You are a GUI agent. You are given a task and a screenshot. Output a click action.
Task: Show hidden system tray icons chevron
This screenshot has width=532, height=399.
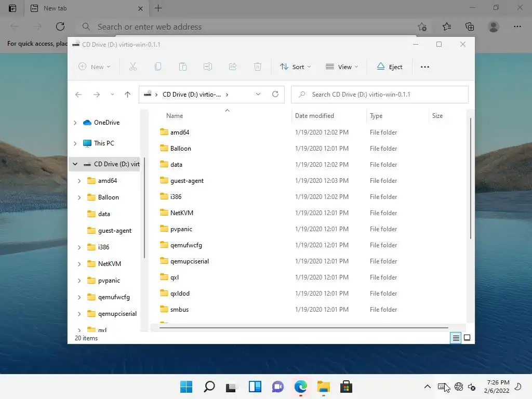(x=428, y=387)
